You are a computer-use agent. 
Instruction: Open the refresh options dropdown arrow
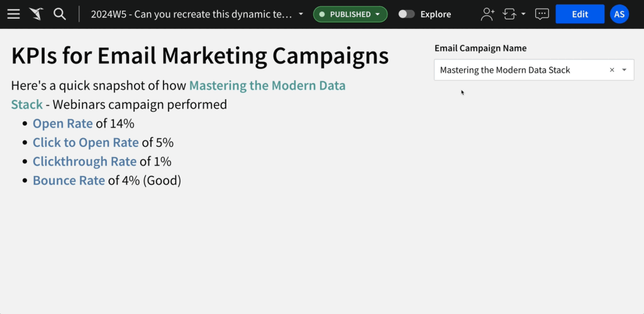click(x=523, y=14)
